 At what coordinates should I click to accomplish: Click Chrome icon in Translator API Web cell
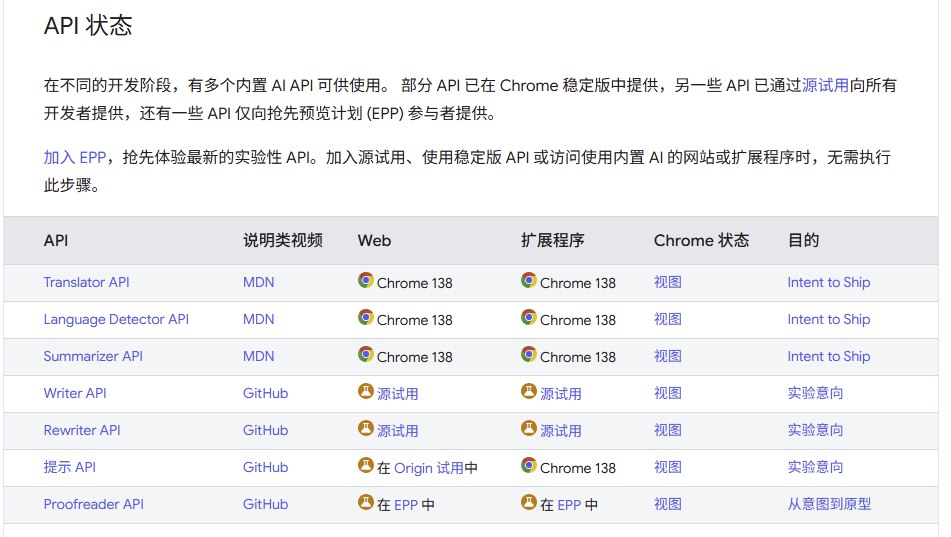coord(366,280)
